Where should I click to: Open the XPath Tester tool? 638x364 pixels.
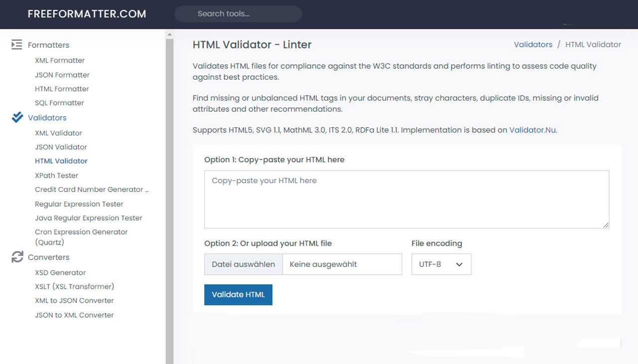coord(56,175)
